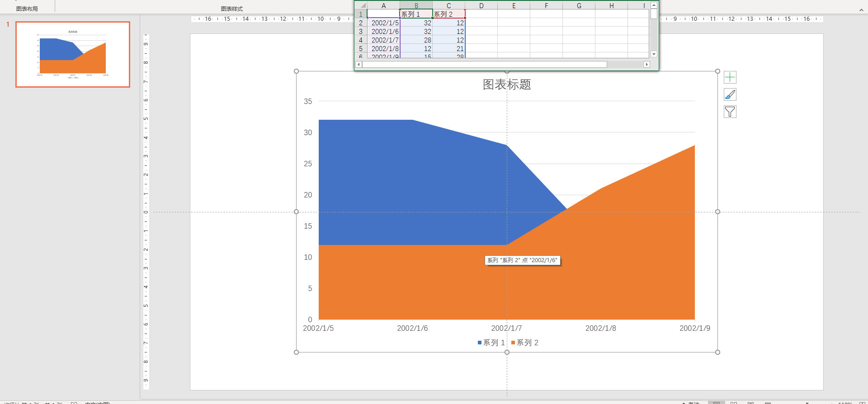Screen dimensions: 868x404
Task: Click the 图表样式 ribbon group label
Action: (x=232, y=9)
